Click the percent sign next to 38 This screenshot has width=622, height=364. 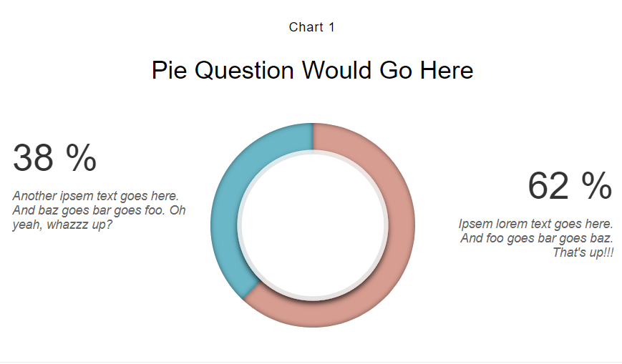pyautogui.click(x=82, y=157)
